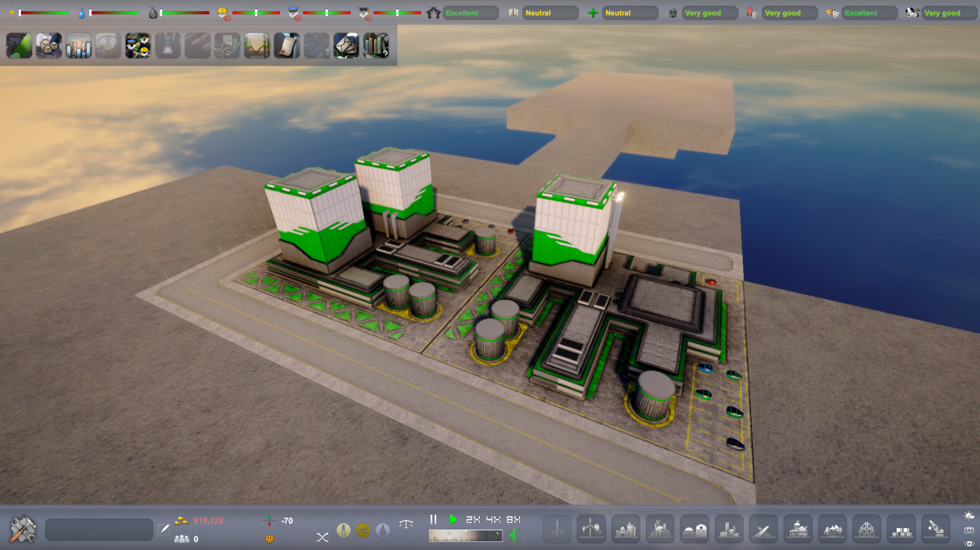Open the balance scales budget icon
The height and width of the screenshot is (550, 980).
[406, 524]
